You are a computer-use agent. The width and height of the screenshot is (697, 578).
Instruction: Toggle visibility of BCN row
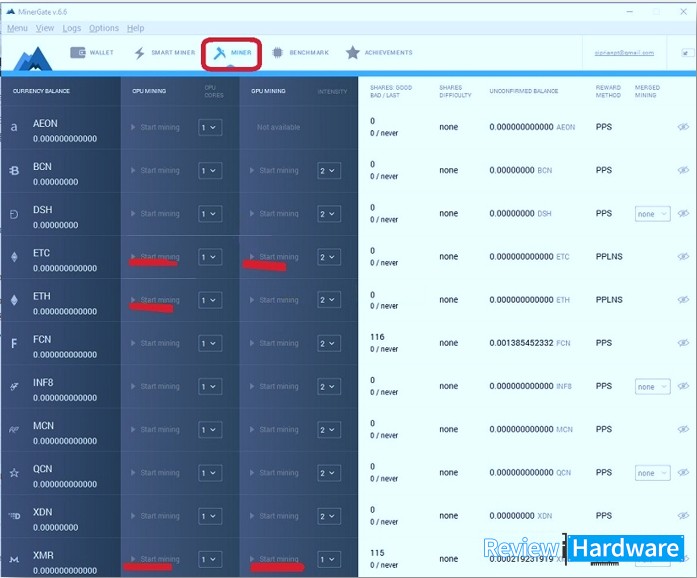click(x=683, y=170)
